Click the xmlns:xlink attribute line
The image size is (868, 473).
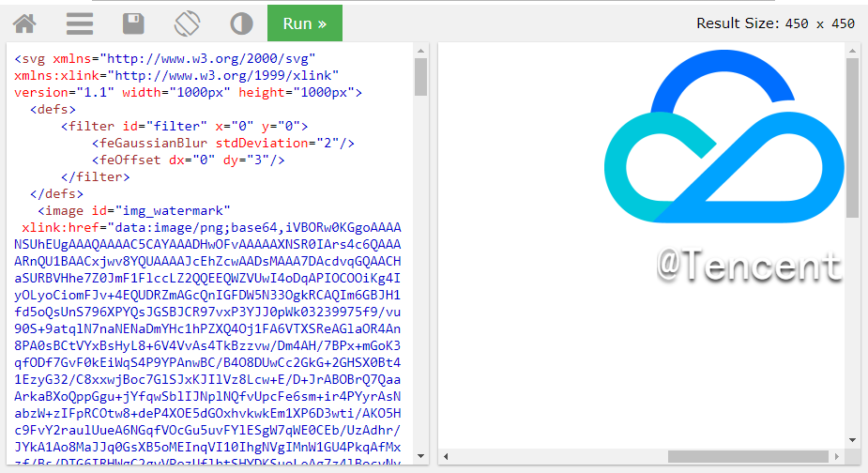(x=176, y=75)
